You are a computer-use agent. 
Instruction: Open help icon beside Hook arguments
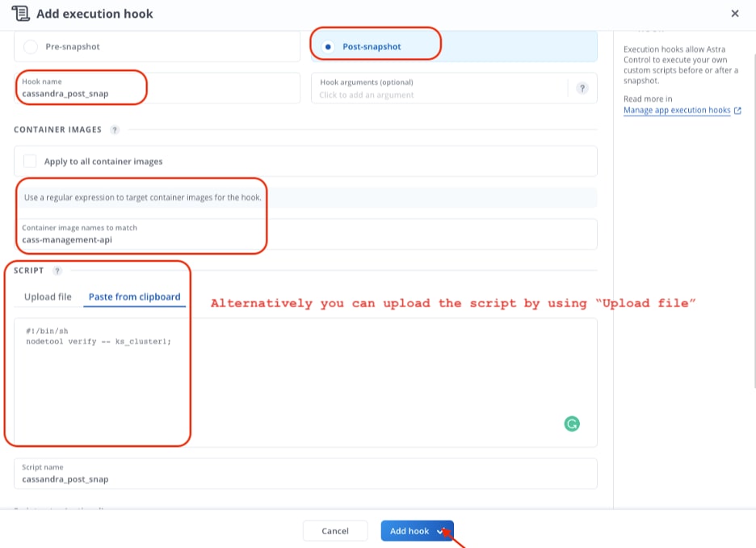pos(582,89)
